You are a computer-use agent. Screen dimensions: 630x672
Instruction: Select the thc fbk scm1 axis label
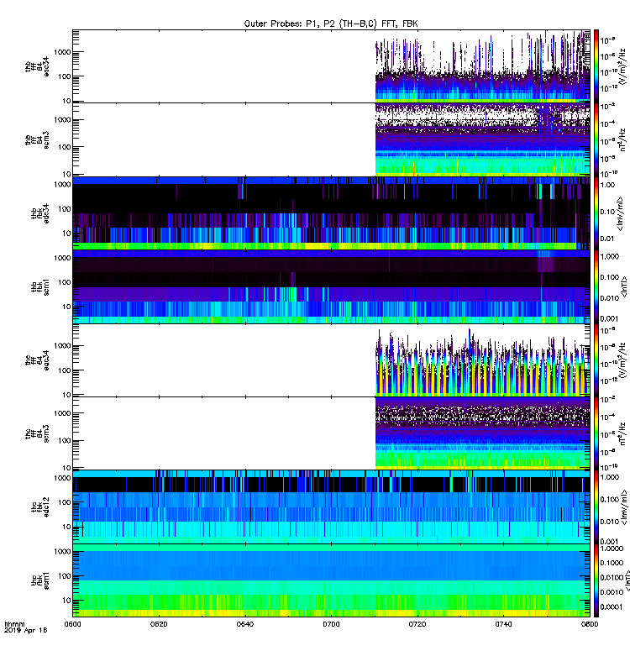(40, 580)
